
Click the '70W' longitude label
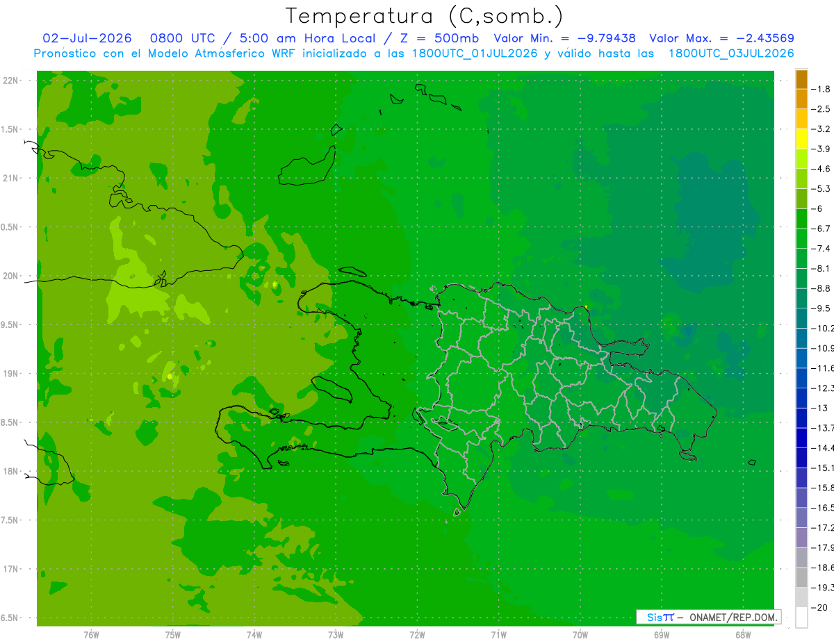tap(580, 634)
